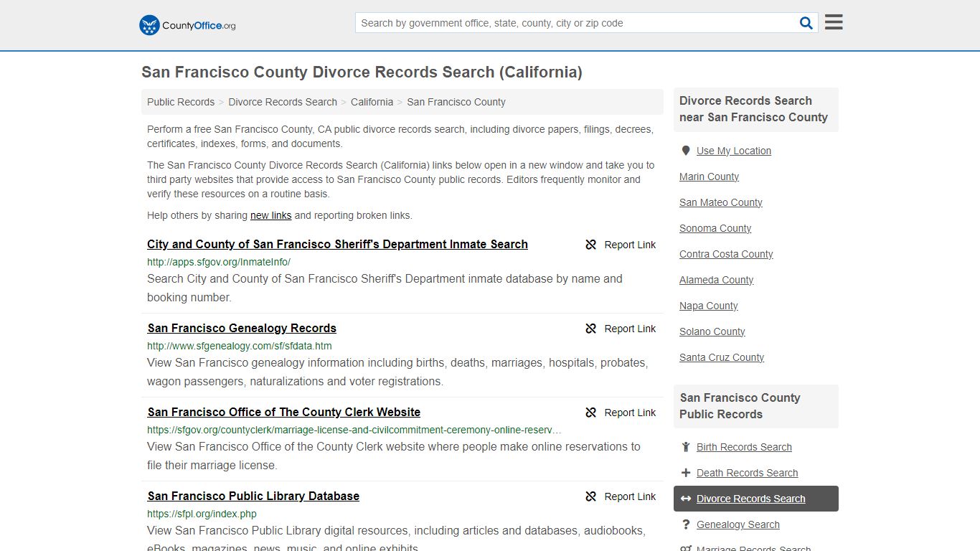Viewport: 980px width, 551px height.
Task: Open the sfgenealogy.com sfdata URL
Action: [240, 346]
